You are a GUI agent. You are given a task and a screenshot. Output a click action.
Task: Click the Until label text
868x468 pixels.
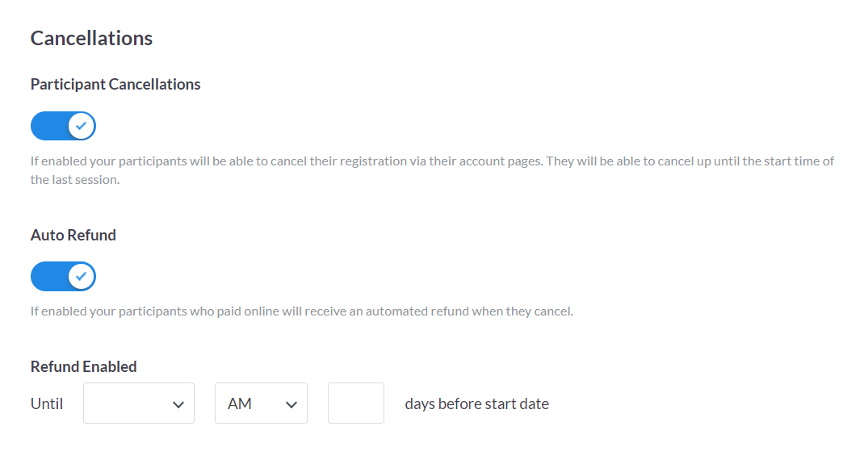47,403
